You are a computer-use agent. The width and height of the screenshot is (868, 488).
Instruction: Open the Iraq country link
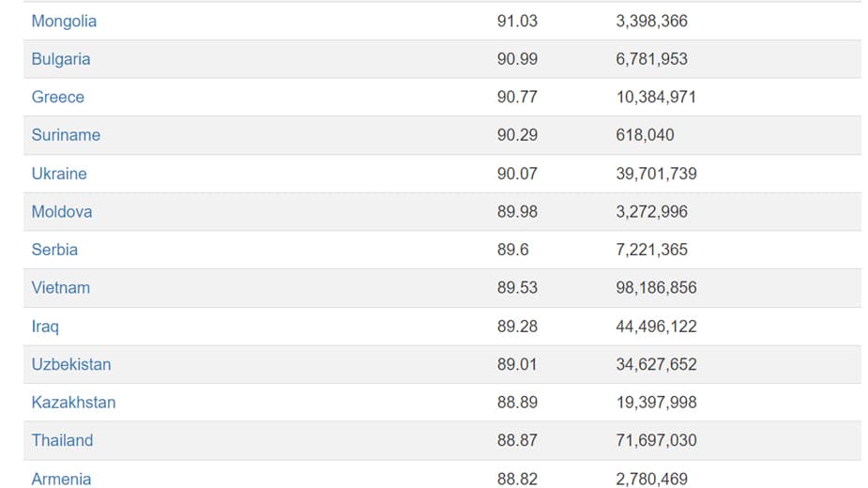pyautogui.click(x=45, y=327)
